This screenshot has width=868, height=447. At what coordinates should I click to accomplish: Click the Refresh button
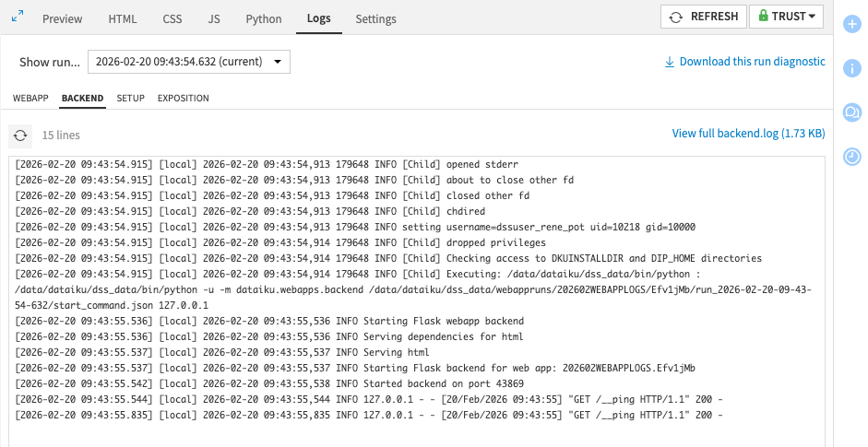[704, 17]
